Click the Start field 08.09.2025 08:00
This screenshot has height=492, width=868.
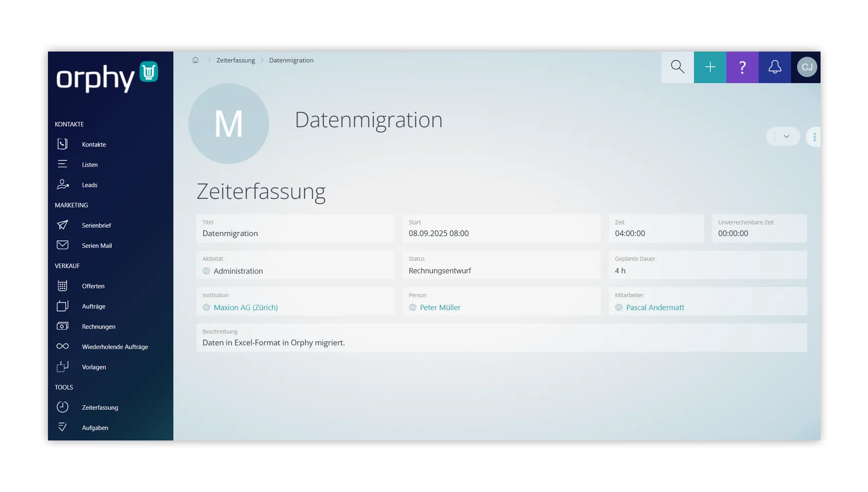click(x=502, y=228)
